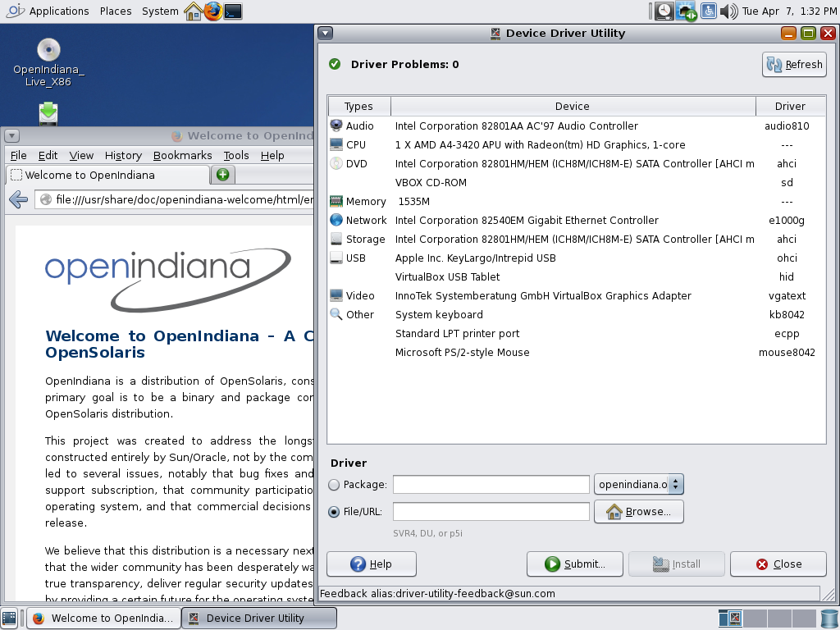The image size is (840, 630).
Task: Click the Other magnifier icon
Action: pos(336,314)
